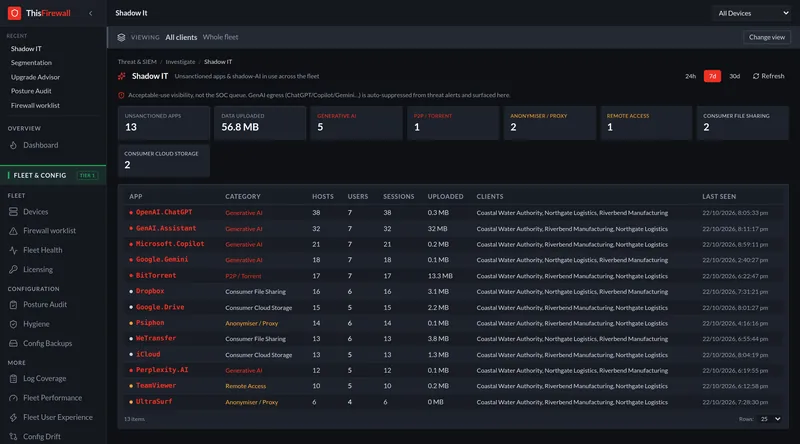Select the 24h time range

coord(690,76)
